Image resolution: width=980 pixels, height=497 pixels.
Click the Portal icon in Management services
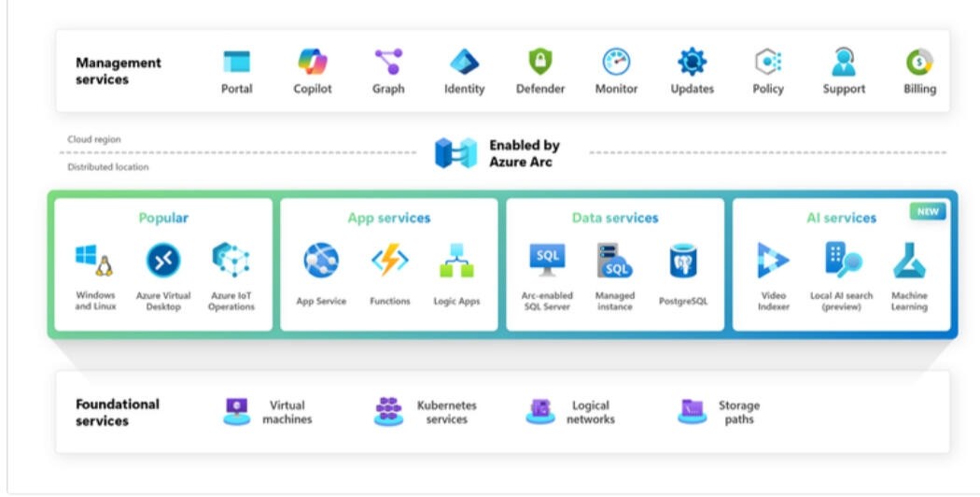pos(236,63)
